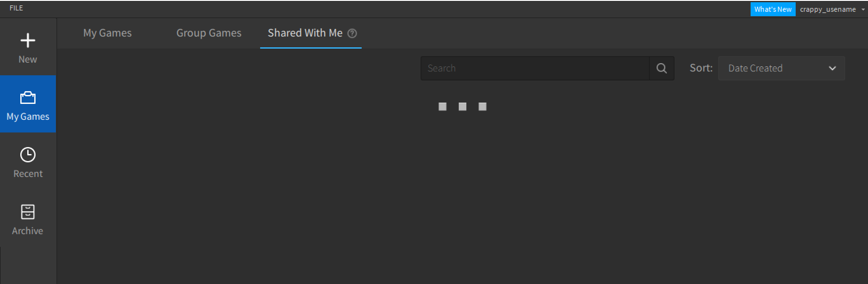Image resolution: width=868 pixels, height=284 pixels.
Task: Open the Recent clock icon
Action: 28,155
